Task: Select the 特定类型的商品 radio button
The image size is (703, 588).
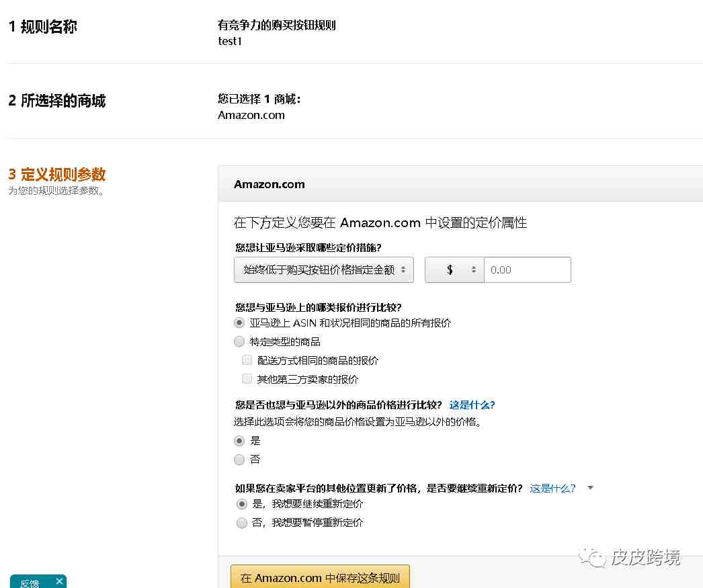Action: (x=239, y=341)
